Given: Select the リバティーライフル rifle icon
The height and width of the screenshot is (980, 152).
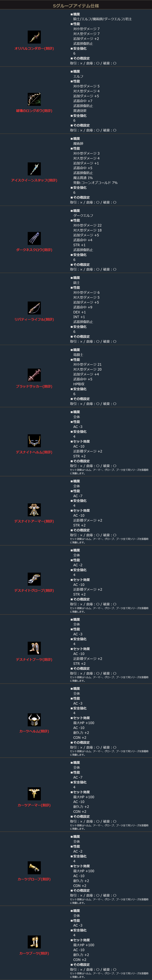Looking at the screenshot, I should click(x=34, y=308).
